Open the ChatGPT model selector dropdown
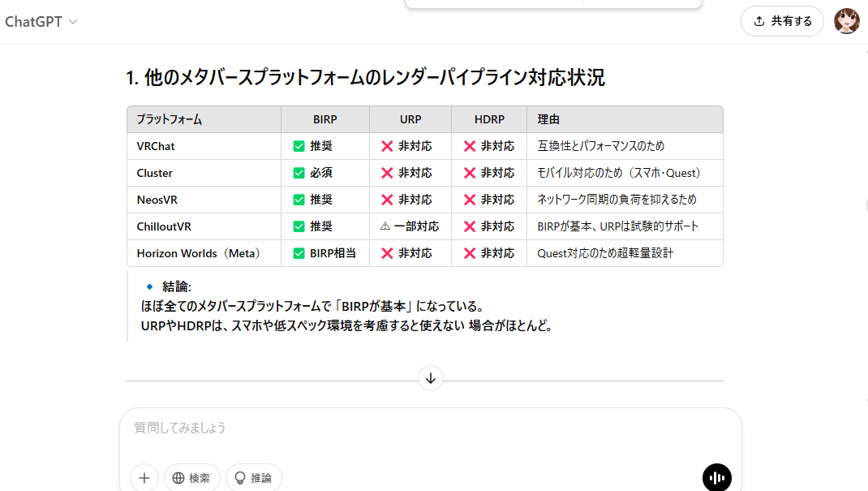 [41, 22]
